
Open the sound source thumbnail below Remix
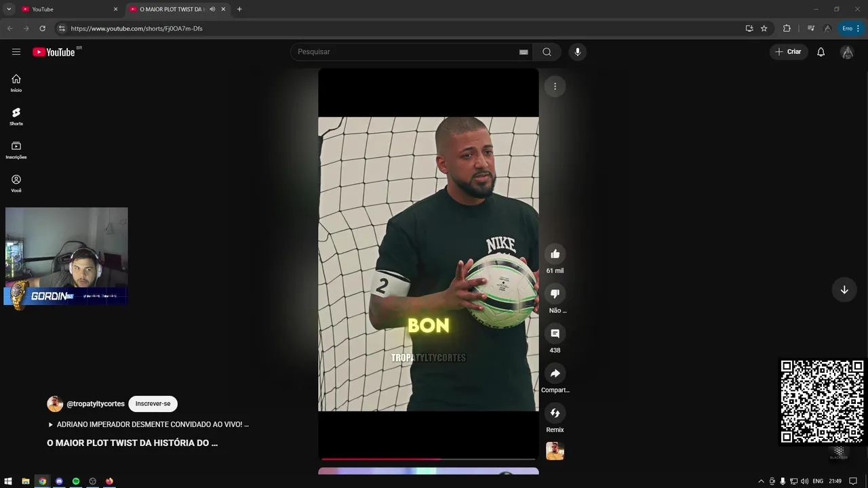click(x=555, y=451)
